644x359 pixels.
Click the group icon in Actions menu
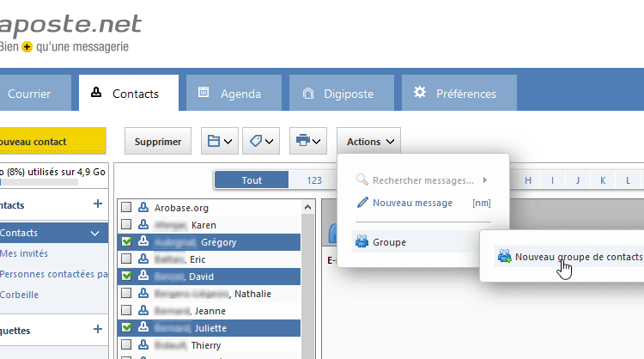coord(362,242)
